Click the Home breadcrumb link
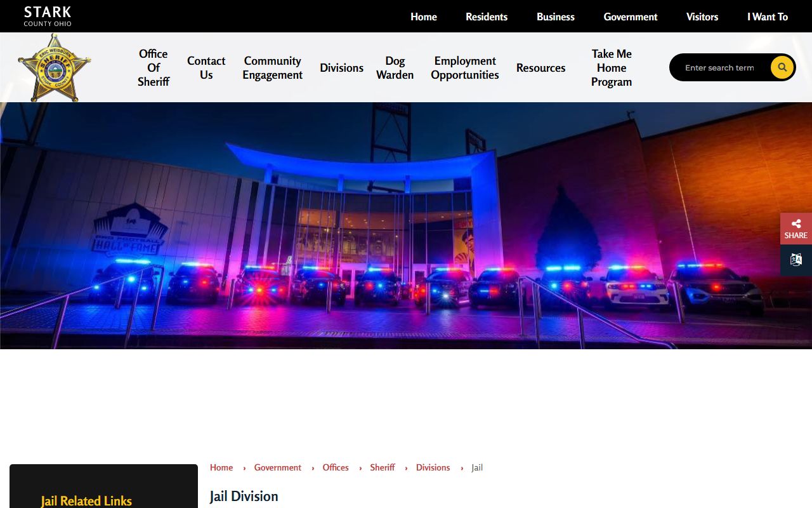This screenshot has height=508, width=812. 221,467
